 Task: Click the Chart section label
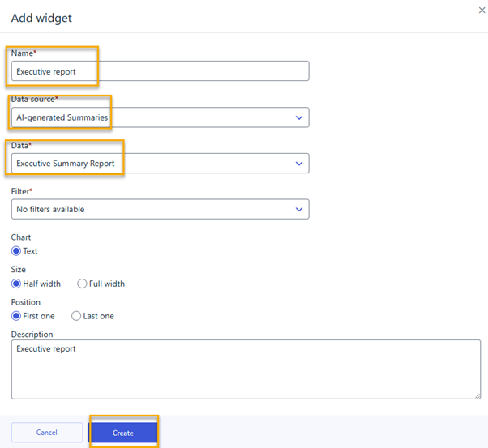point(21,237)
